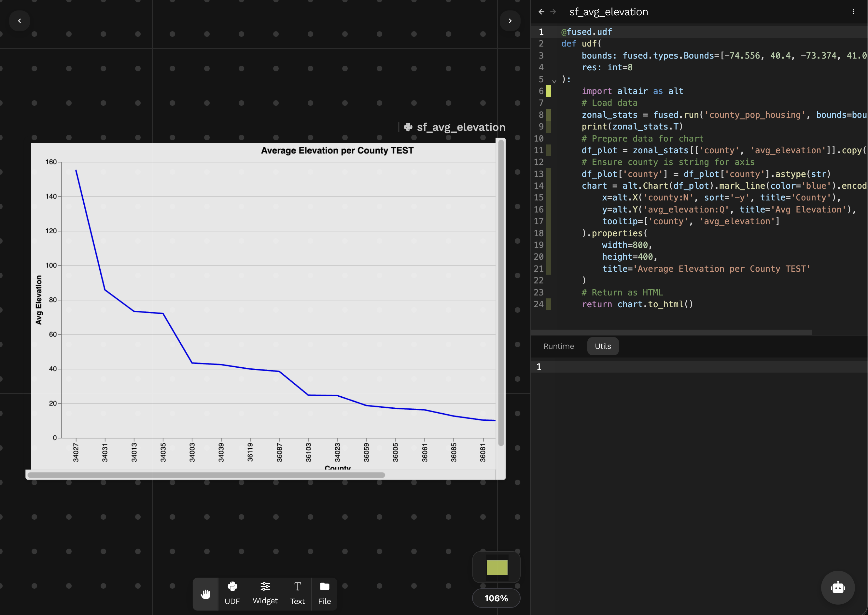
Task: Click the x-axis label 36103
Action: tap(308, 453)
